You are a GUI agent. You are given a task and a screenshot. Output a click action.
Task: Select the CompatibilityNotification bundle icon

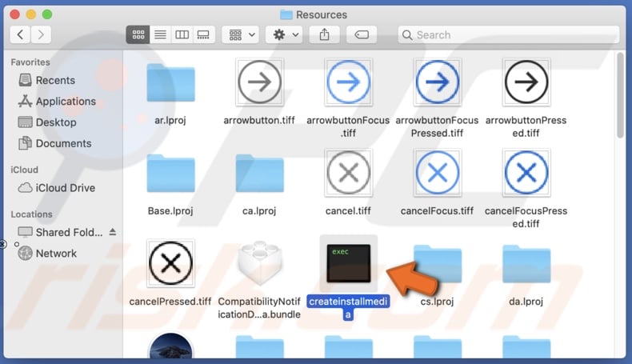[x=259, y=263]
